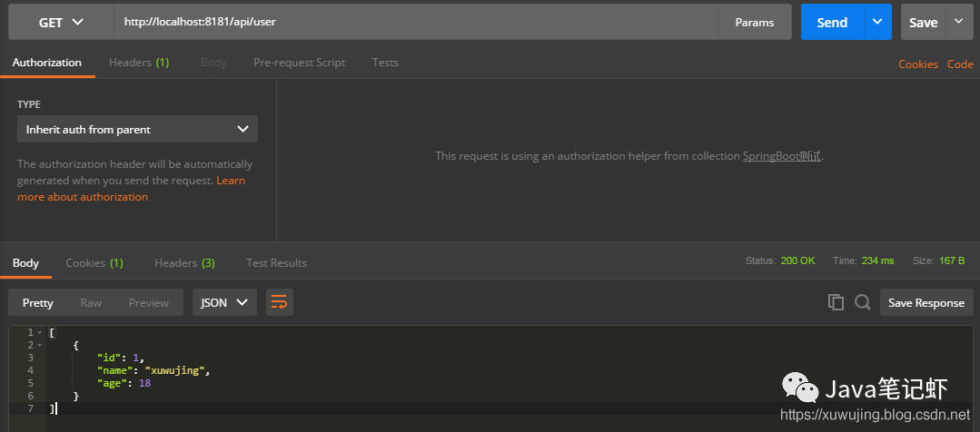Switch to the Authorization tab
Viewport: 980px width, 432px height.
(x=47, y=63)
